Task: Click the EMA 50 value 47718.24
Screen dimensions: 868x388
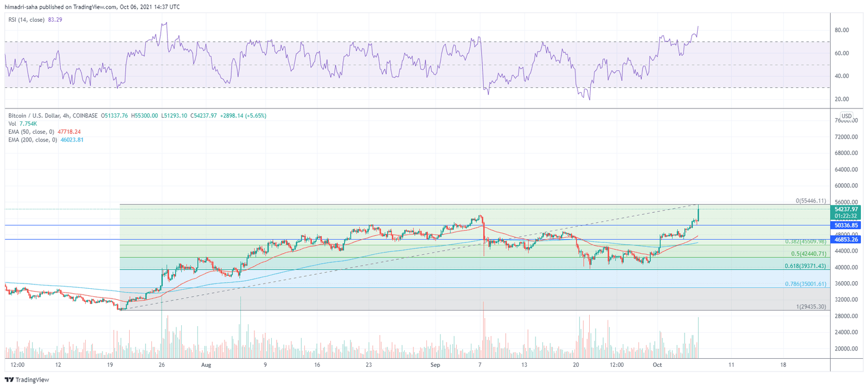Action: click(69, 132)
